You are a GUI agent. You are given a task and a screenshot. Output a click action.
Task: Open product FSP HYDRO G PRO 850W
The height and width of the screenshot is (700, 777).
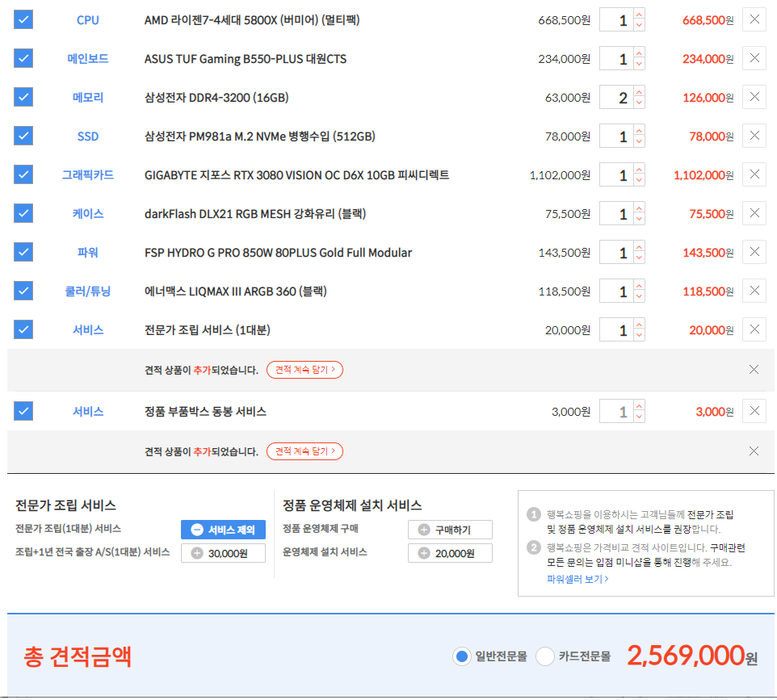click(x=278, y=253)
